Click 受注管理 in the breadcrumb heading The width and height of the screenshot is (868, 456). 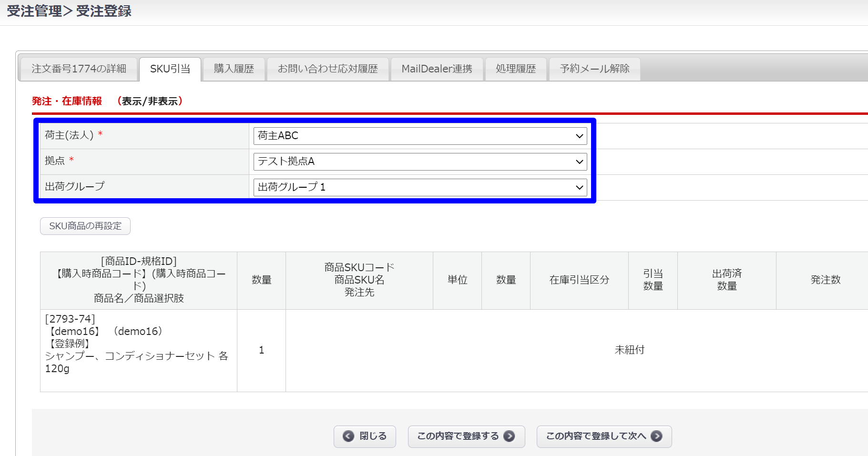(34, 11)
